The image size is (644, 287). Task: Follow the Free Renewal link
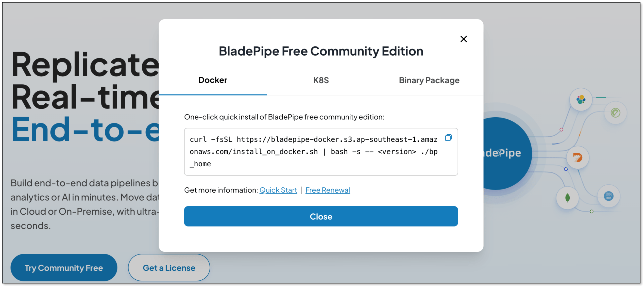tap(327, 190)
